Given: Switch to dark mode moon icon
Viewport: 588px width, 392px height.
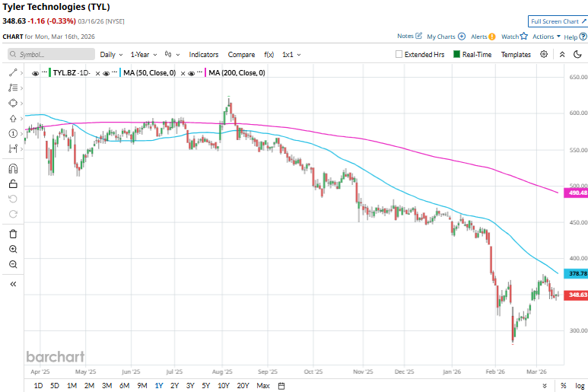Looking at the screenshot, I should [577, 54].
